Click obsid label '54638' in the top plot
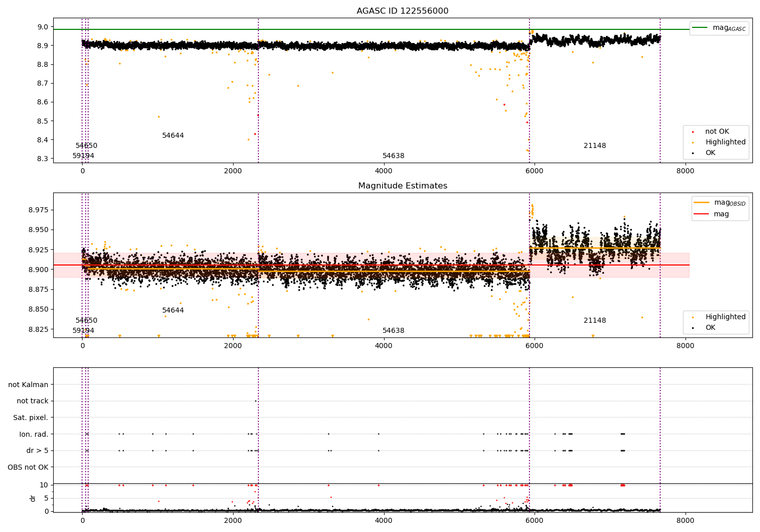The image size is (760, 532). 393,156
